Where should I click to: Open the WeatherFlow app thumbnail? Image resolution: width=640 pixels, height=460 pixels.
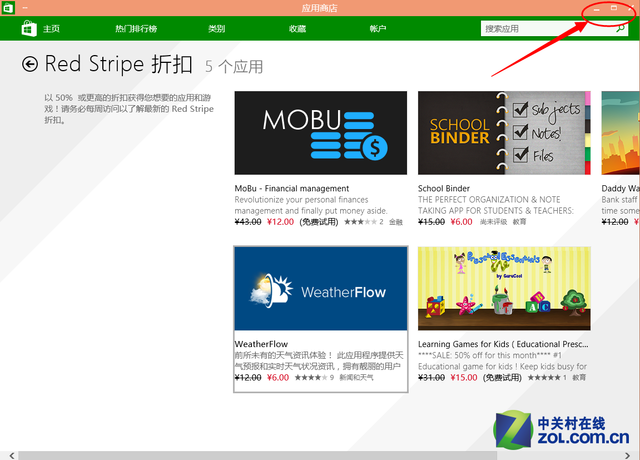pos(320,289)
